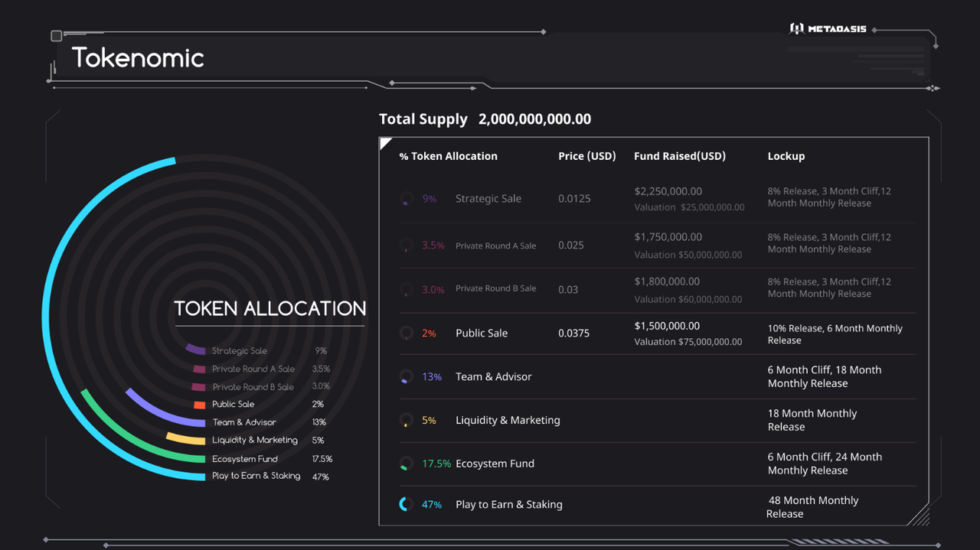980x550 pixels.
Task: Click the 2,000,000,000.00 supply value
Action: pyautogui.click(x=534, y=119)
